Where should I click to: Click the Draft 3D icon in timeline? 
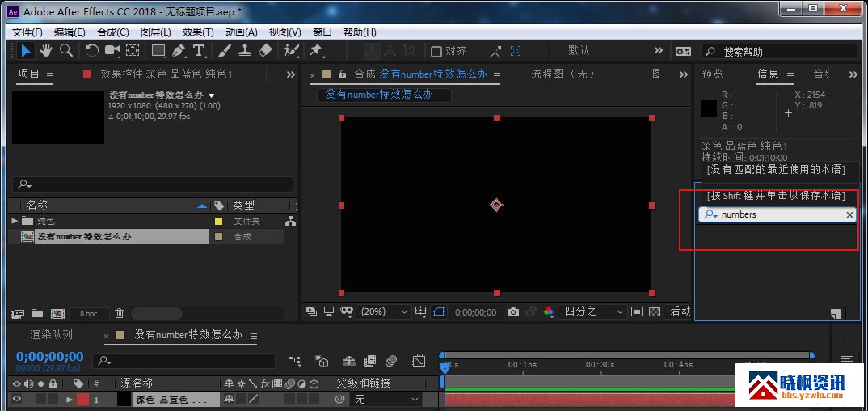click(x=322, y=361)
